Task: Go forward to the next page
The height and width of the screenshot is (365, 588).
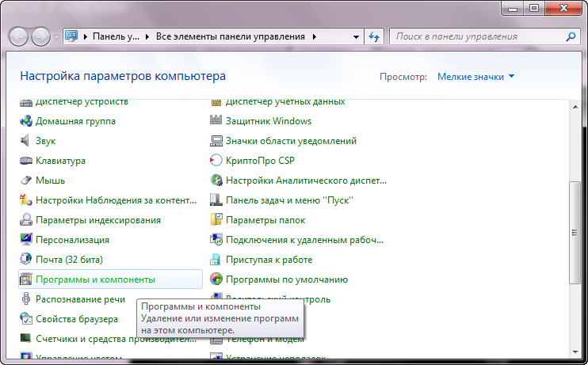Action: tap(40, 36)
